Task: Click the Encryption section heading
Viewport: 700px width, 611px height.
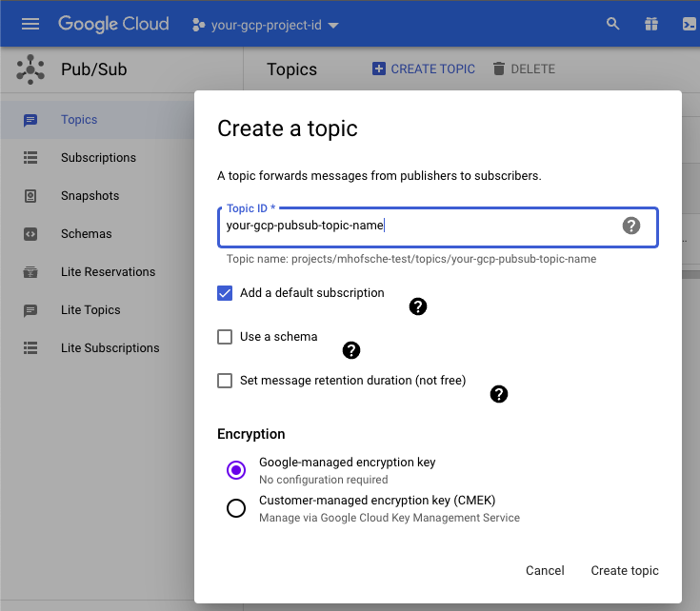Action: click(x=251, y=434)
